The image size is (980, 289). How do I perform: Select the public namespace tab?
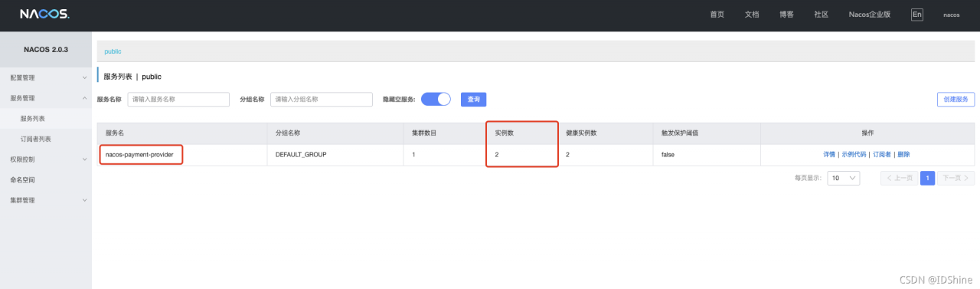click(113, 51)
